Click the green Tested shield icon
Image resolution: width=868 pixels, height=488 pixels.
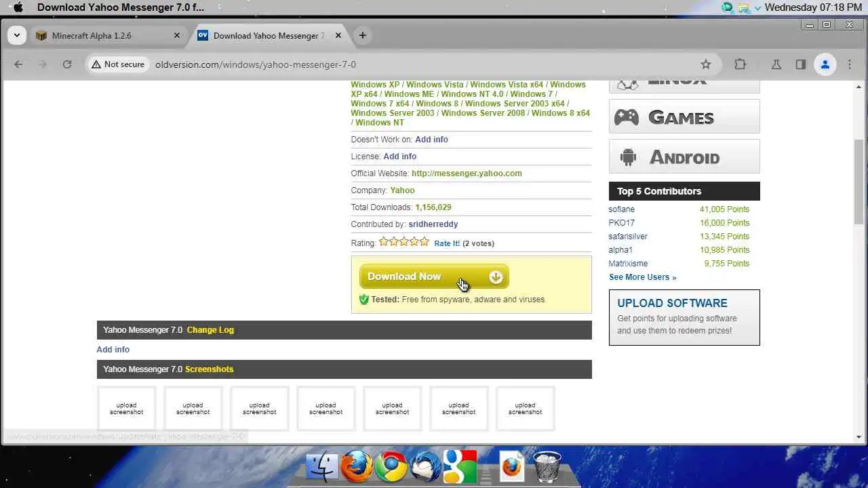coord(364,300)
